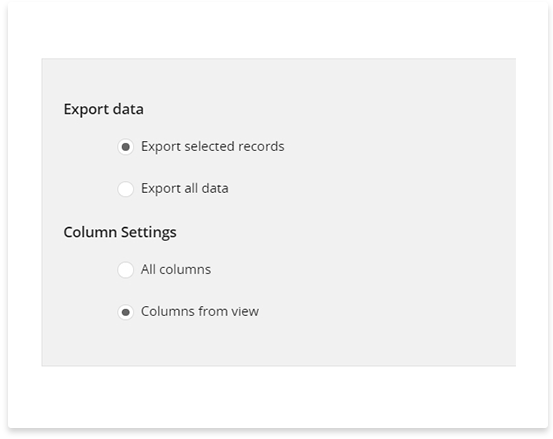Click the Export data section heading
The width and height of the screenshot is (553, 439).
pos(104,109)
